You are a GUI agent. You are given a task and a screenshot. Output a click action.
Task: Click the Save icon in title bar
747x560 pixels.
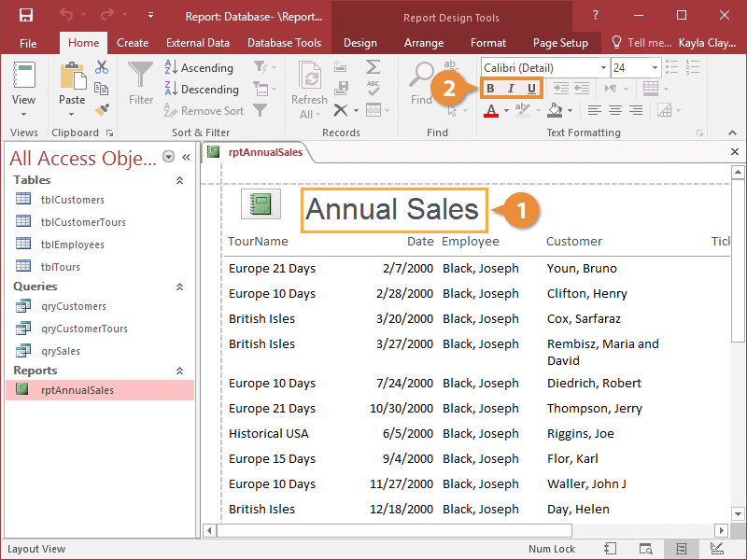26,15
